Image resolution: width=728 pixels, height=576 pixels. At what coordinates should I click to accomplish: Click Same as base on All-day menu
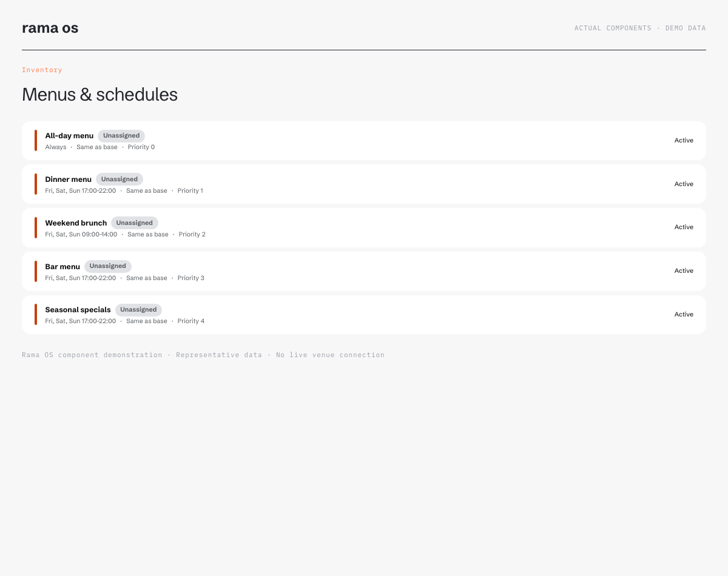click(x=97, y=147)
